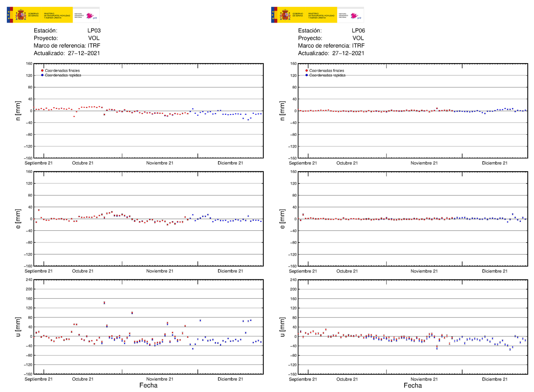Image resolution: width=534 pixels, height=392 pixels.
Task: Click blue 'Coordenadas rapidas' legend dot in LP06 chart
Action: pyautogui.click(x=306, y=75)
